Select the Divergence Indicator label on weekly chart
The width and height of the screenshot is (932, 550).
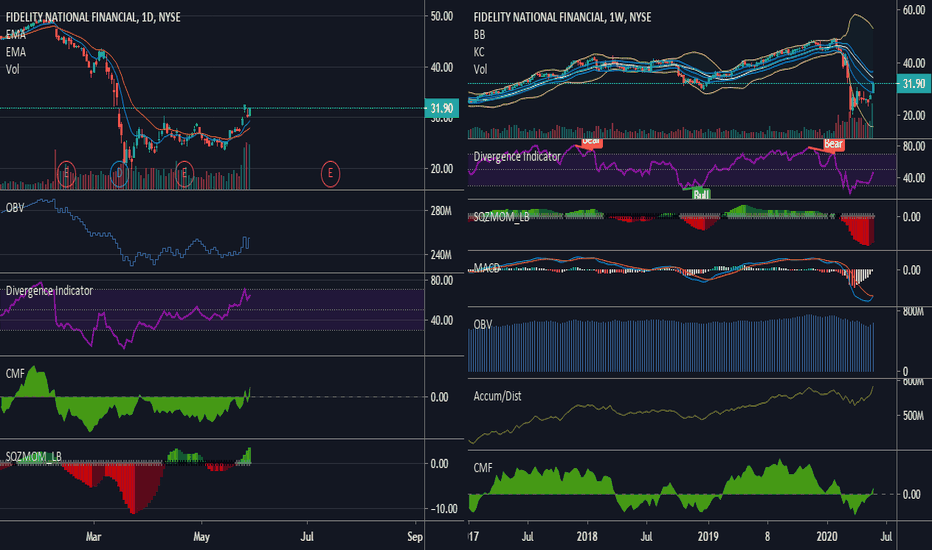(517, 156)
